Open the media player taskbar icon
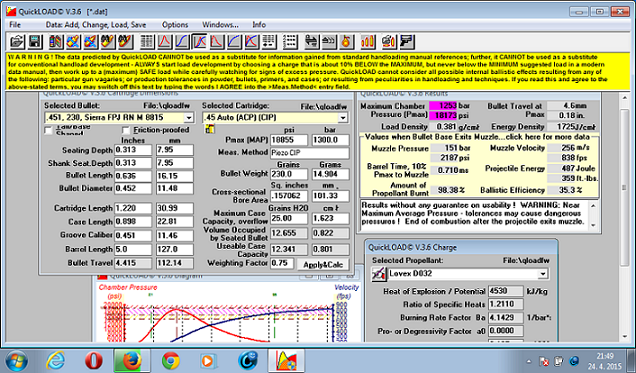 208,360
